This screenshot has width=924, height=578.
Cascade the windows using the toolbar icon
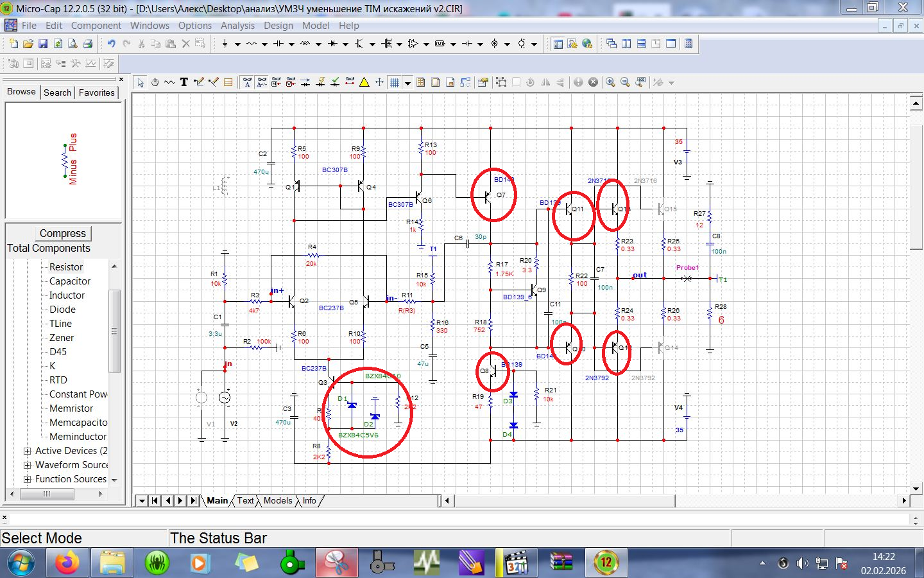point(612,44)
